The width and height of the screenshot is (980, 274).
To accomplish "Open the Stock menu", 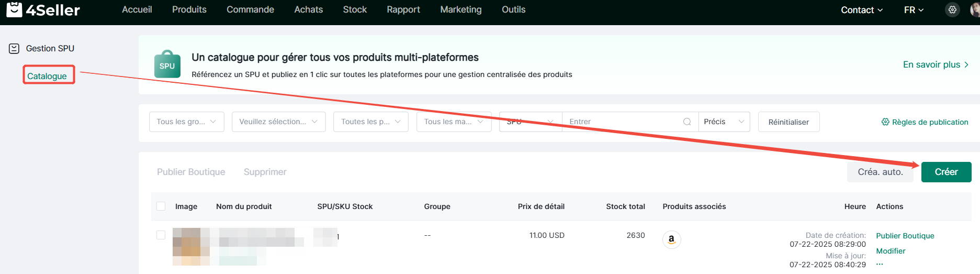I will (x=355, y=9).
